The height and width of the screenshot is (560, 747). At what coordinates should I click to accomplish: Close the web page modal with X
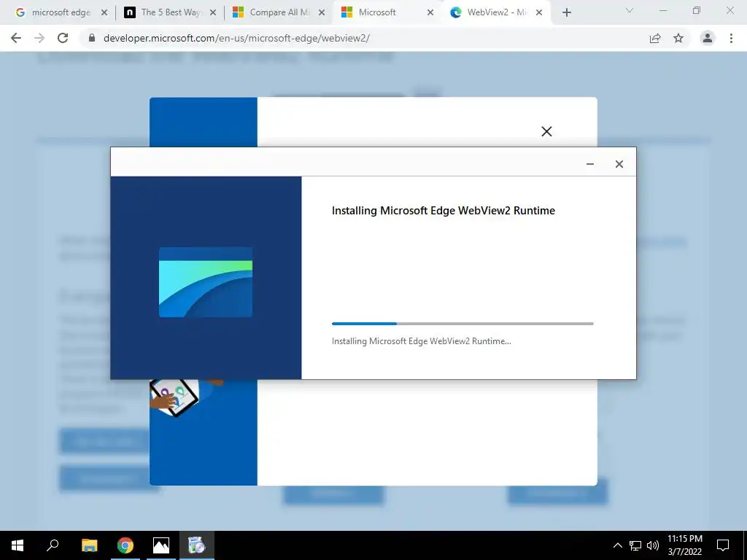click(x=546, y=131)
